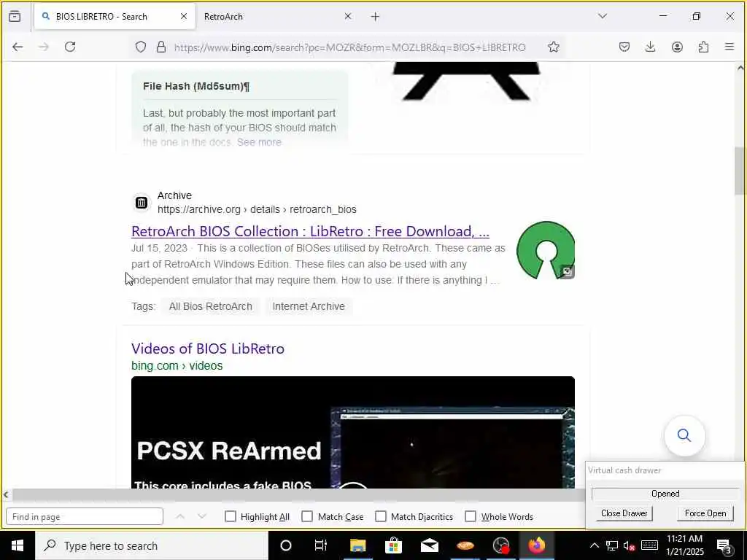The width and height of the screenshot is (747, 560).
Task: Open Windows Start menu
Action: [18, 545]
